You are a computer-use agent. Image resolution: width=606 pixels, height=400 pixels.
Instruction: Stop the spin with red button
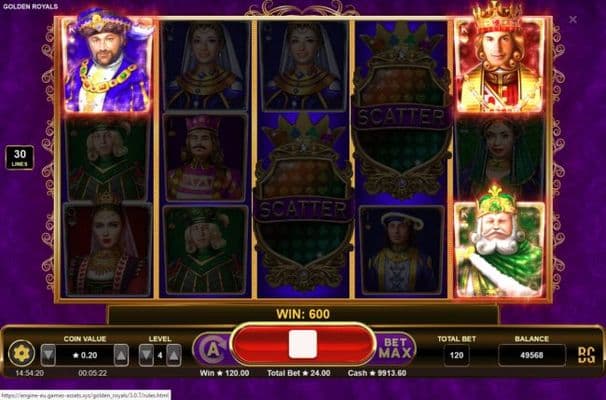[303, 344]
